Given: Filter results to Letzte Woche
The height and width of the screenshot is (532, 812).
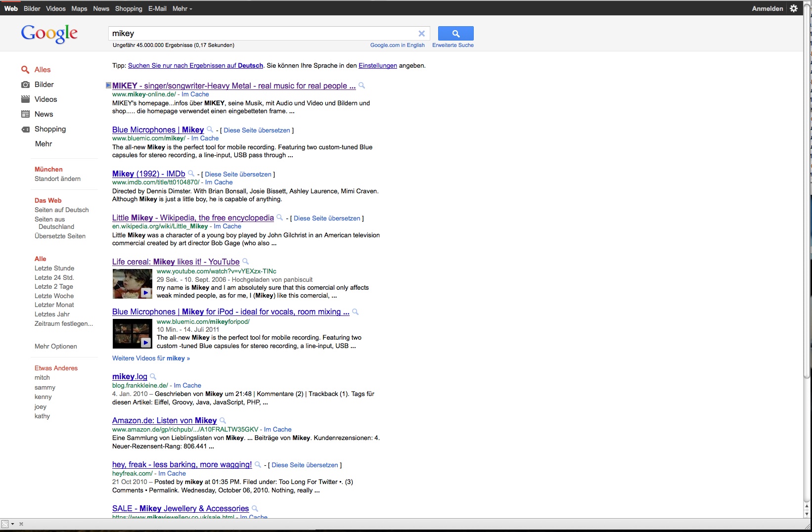Looking at the screenshot, I should 54,296.
